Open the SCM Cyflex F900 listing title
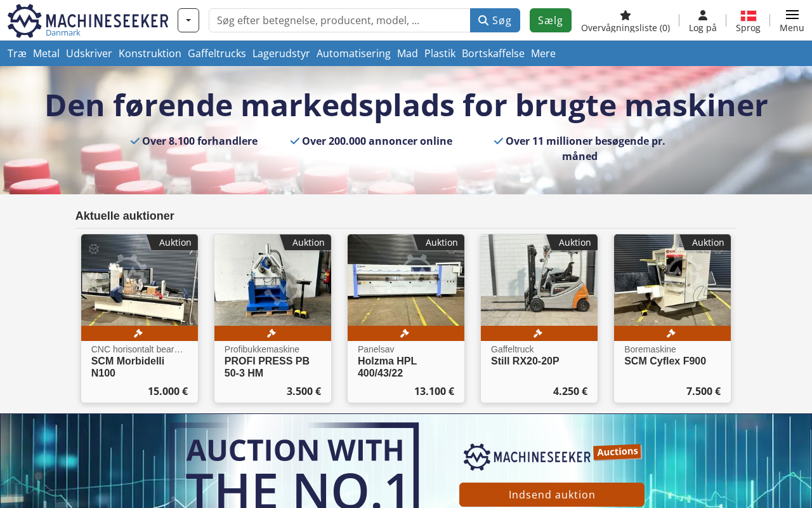 click(665, 361)
